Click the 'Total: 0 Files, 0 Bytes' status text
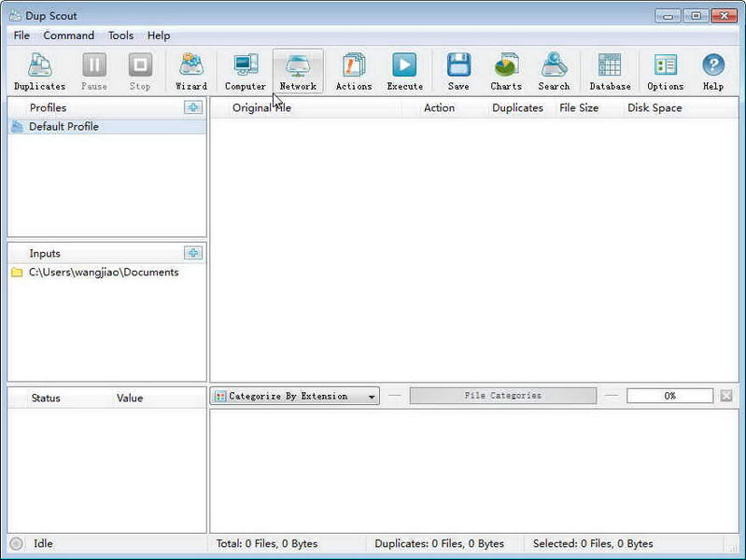Image resolution: width=746 pixels, height=560 pixels. [267, 543]
